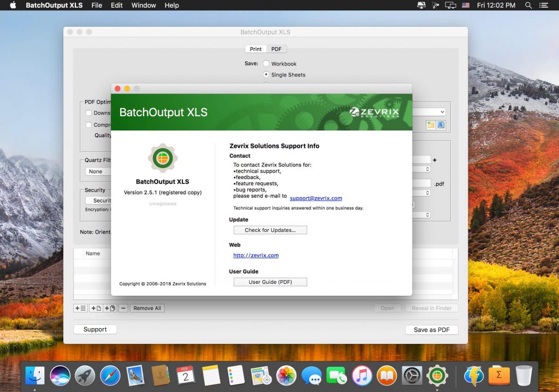Open the Window menu

pos(143,5)
